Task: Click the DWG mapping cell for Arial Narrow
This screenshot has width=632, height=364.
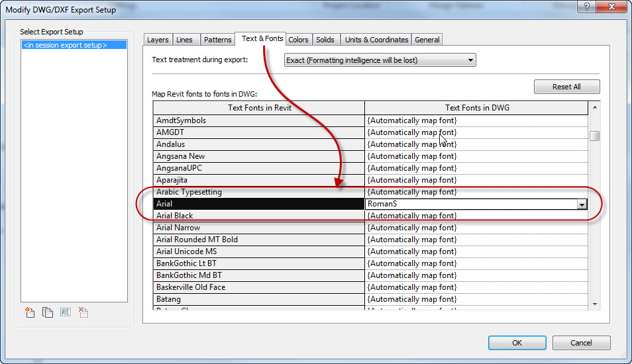Action: click(x=476, y=228)
